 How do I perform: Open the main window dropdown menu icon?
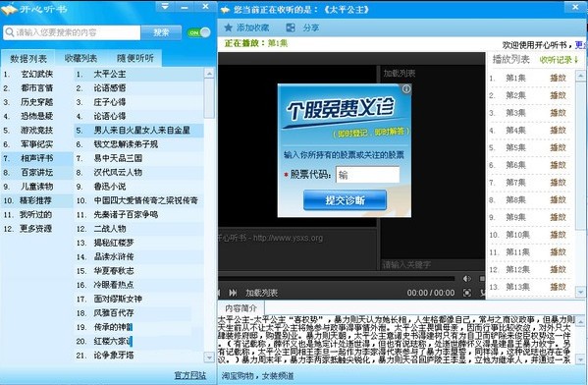click(x=165, y=6)
